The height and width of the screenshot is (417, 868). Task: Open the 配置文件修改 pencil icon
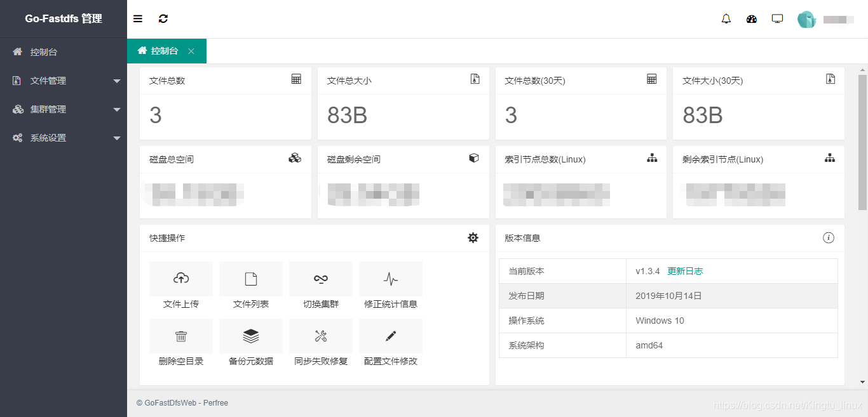tap(390, 336)
